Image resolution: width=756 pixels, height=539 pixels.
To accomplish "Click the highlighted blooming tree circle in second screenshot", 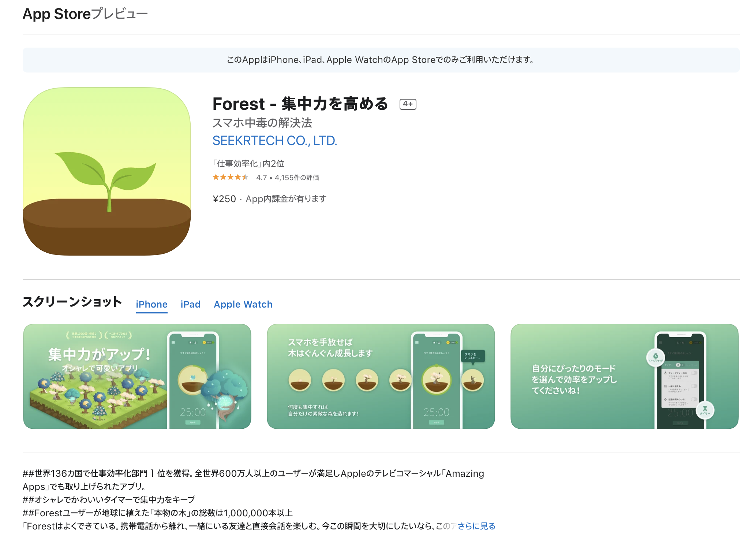I will tap(436, 380).
